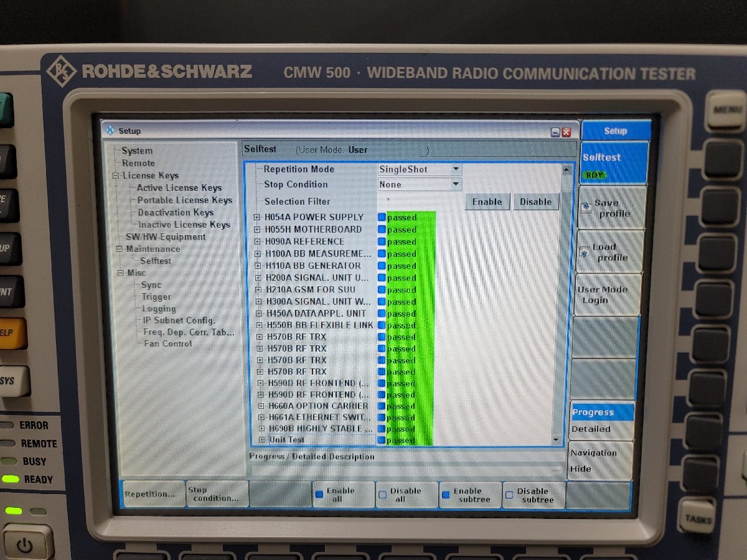Image resolution: width=747 pixels, height=560 pixels.
Task: Toggle the H210A GSM FOR SUU checkbox
Action: [x=382, y=289]
